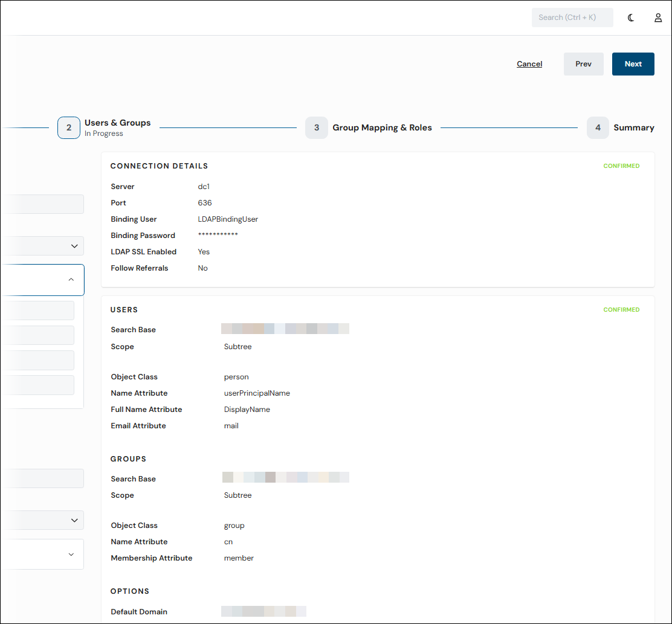This screenshot has height=624, width=672.
Task: Select step 2 number badge
Action: tap(68, 127)
